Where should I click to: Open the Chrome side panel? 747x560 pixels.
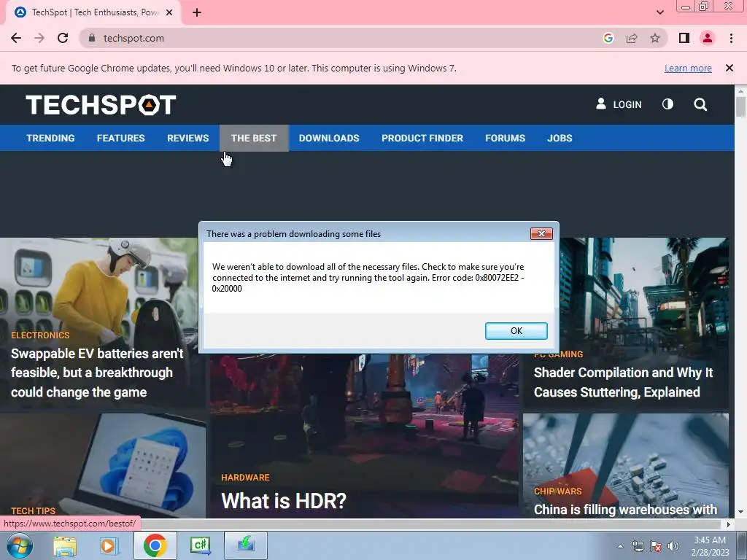tap(684, 38)
